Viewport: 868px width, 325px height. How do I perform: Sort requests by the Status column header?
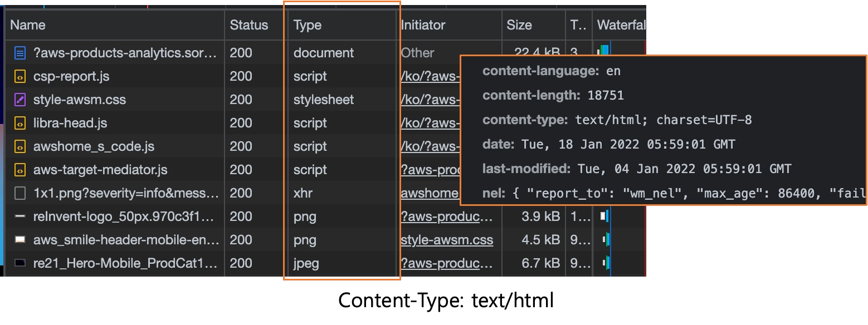pyautogui.click(x=248, y=25)
